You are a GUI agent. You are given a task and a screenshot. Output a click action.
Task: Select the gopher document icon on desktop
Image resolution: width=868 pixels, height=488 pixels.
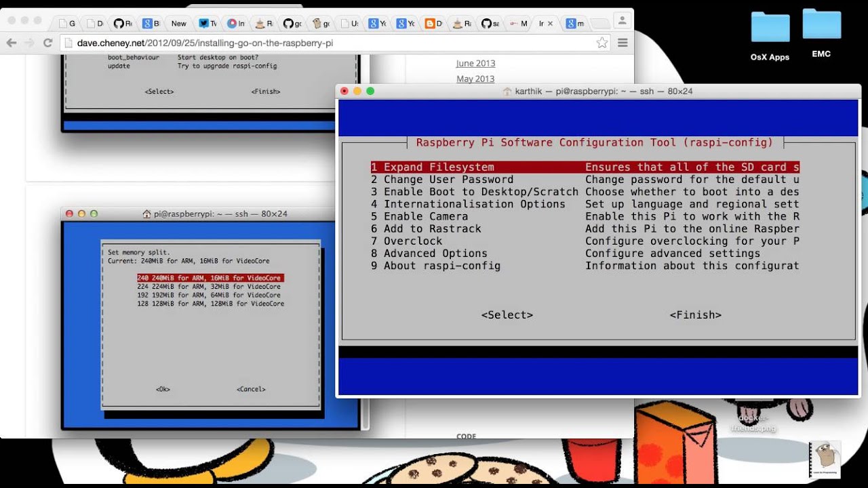(x=825, y=460)
